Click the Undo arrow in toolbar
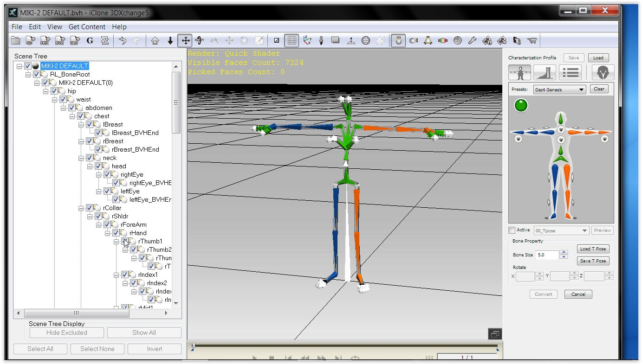 point(123,41)
